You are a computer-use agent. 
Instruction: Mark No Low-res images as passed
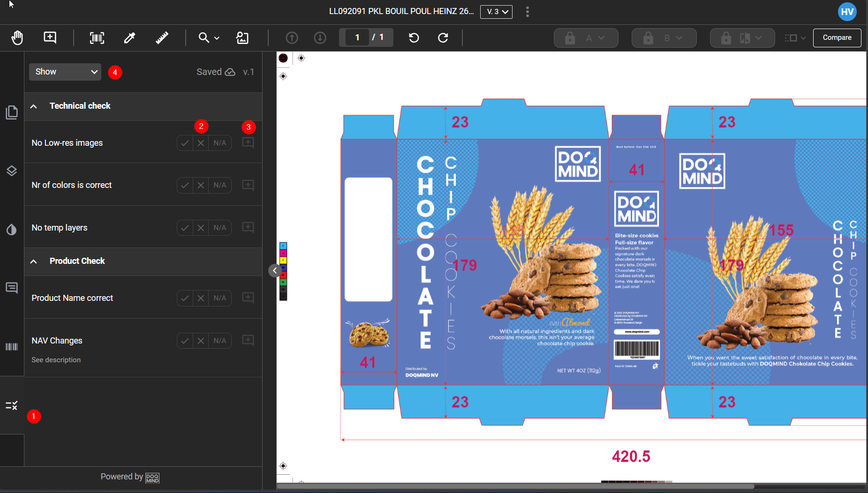coord(185,143)
